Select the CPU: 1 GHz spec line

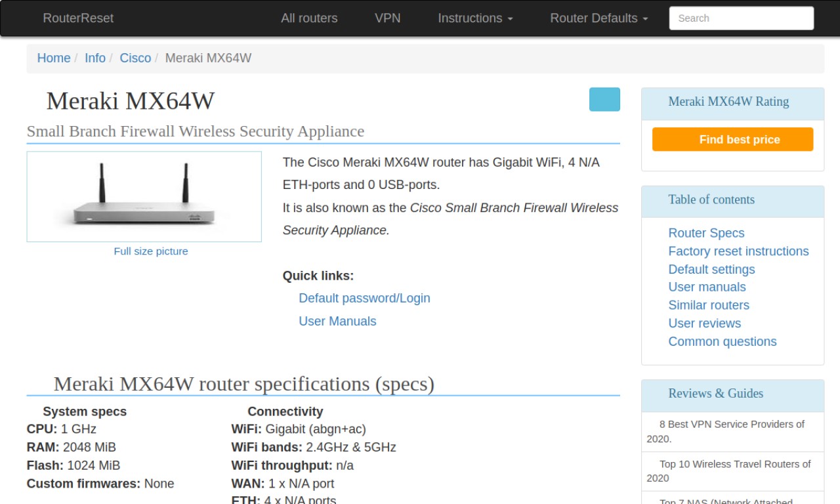coord(62,429)
